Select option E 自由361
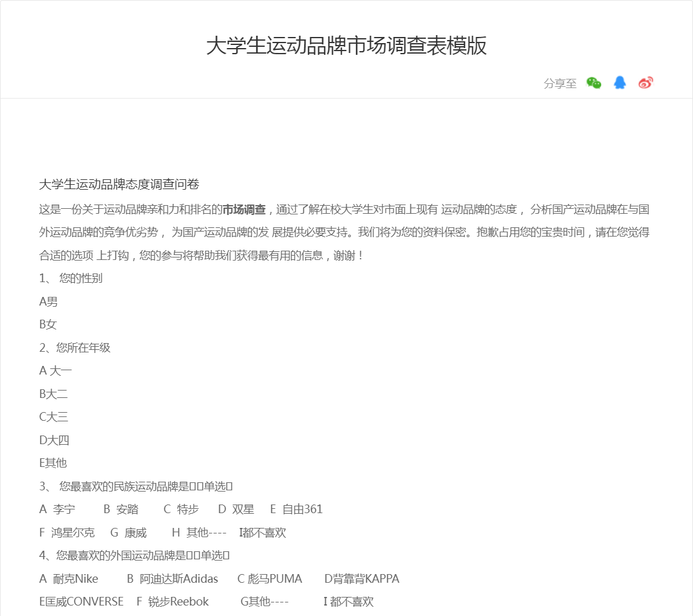The image size is (693, 616). pos(296,509)
